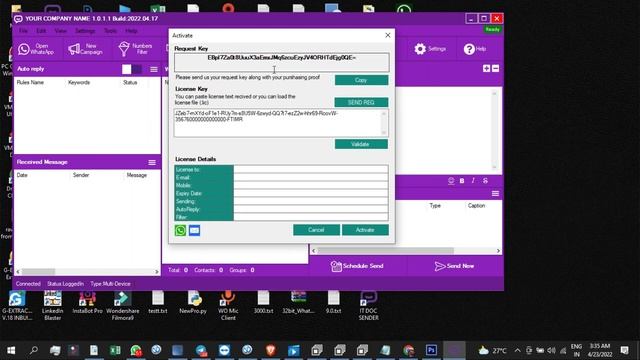Click the Date column header
The image size is (640, 360).
(22, 175)
